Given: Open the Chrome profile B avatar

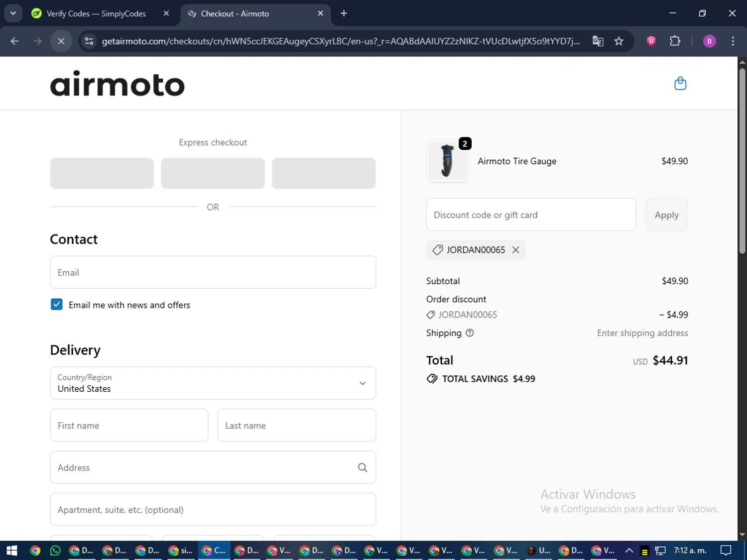Looking at the screenshot, I should (x=709, y=41).
